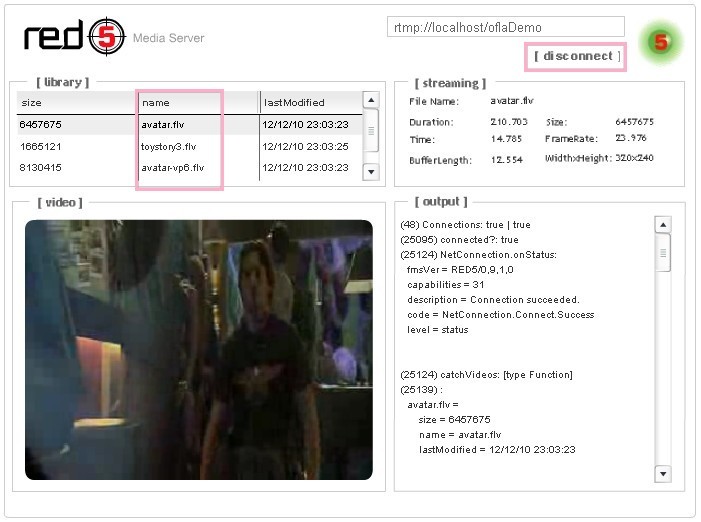Screen dimensions: 701x522
Task: Click output panel scrollbar up arrow
Action: point(663,225)
